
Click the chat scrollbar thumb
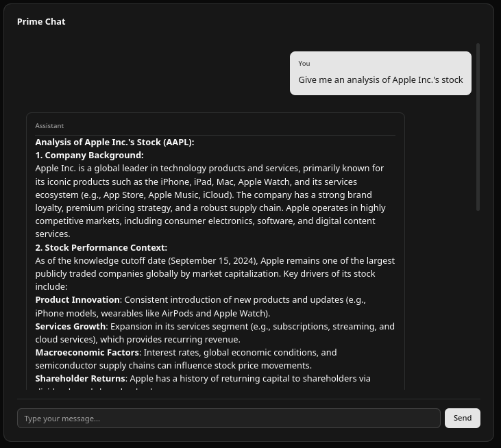[x=478, y=127]
